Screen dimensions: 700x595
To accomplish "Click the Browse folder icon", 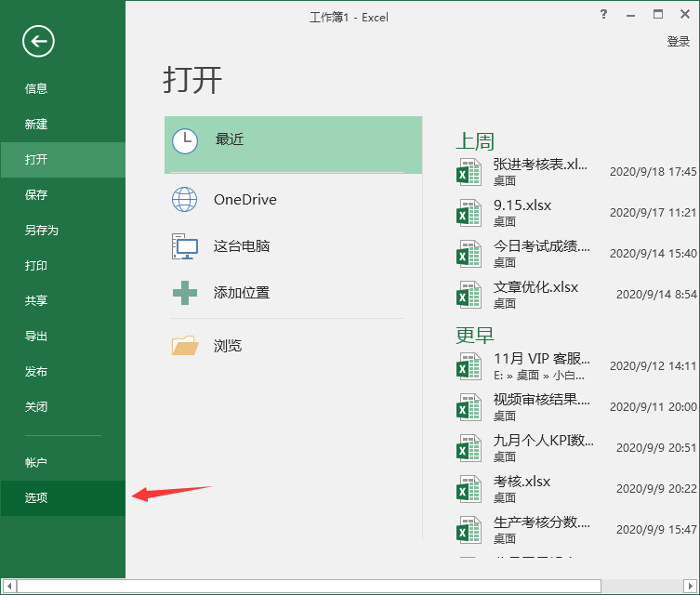I will [185, 346].
